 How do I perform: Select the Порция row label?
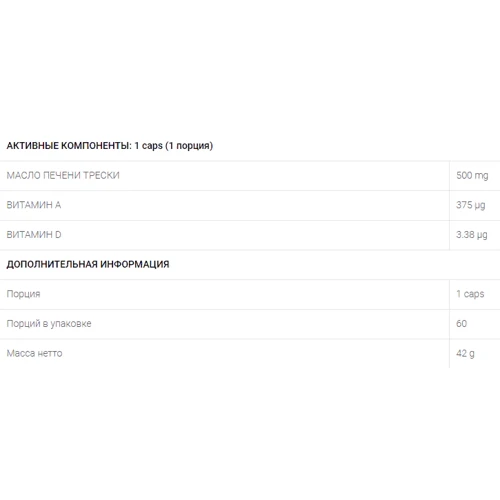tap(23, 294)
